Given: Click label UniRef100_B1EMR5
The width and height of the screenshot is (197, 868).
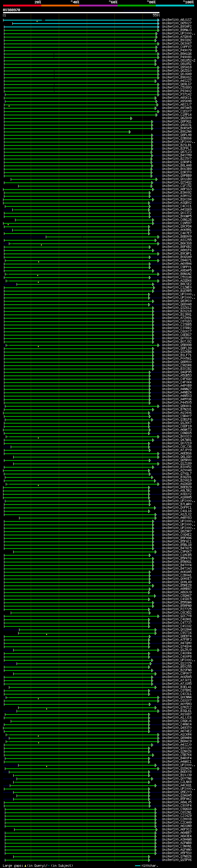Looking at the screenshot, I should [177, 291].
